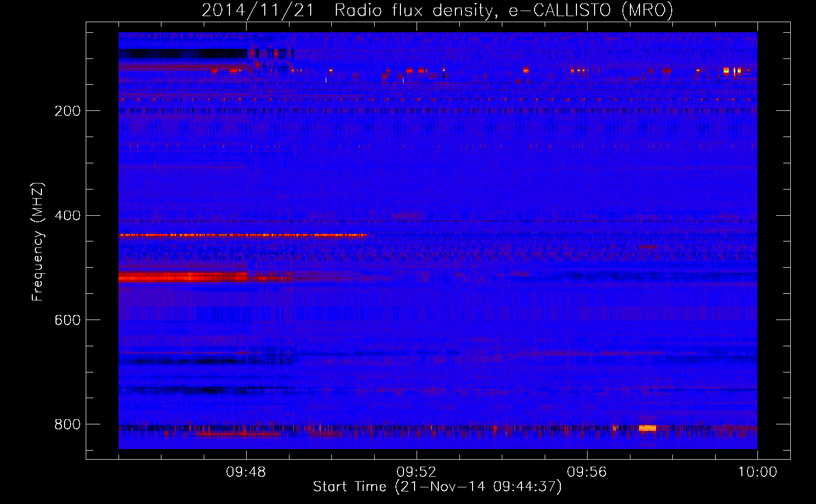This screenshot has width=816, height=504.
Task: Click the 09:48 time tick label
Action: pos(246,472)
